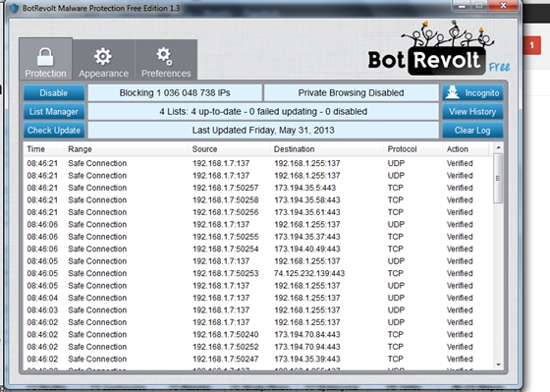Screen dimensions: 550x392
Task: Click the log scrollbar up arrow
Action: coord(498,147)
